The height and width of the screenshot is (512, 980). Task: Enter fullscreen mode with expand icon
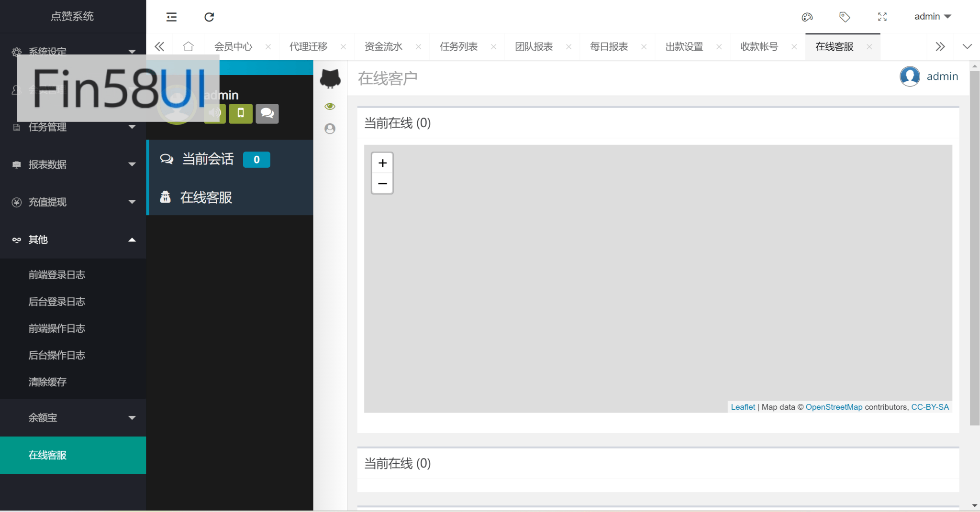click(882, 17)
